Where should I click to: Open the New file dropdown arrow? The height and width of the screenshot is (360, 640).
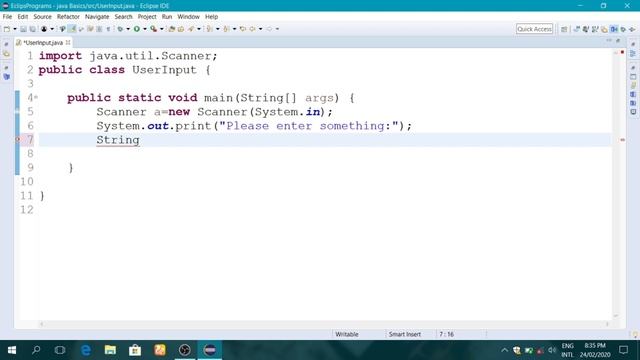click(x=15, y=29)
